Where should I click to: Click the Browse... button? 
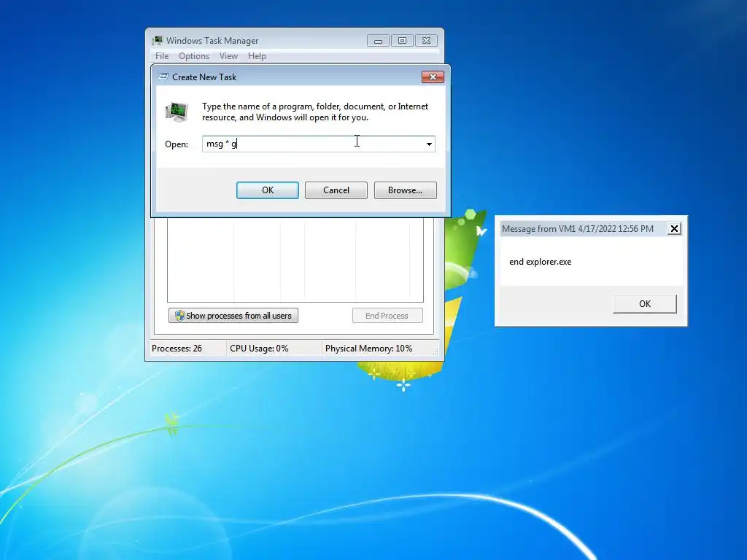[405, 190]
